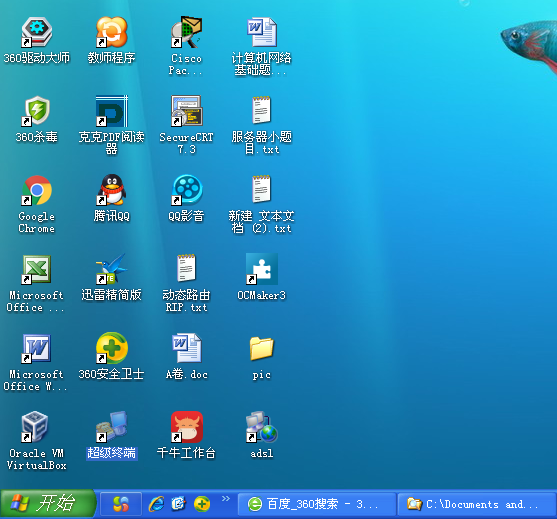The height and width of the screenshot is (519, 557).
Task: Select the 迅雷精简版 bird icon
Action: click(x=112, y=269)
